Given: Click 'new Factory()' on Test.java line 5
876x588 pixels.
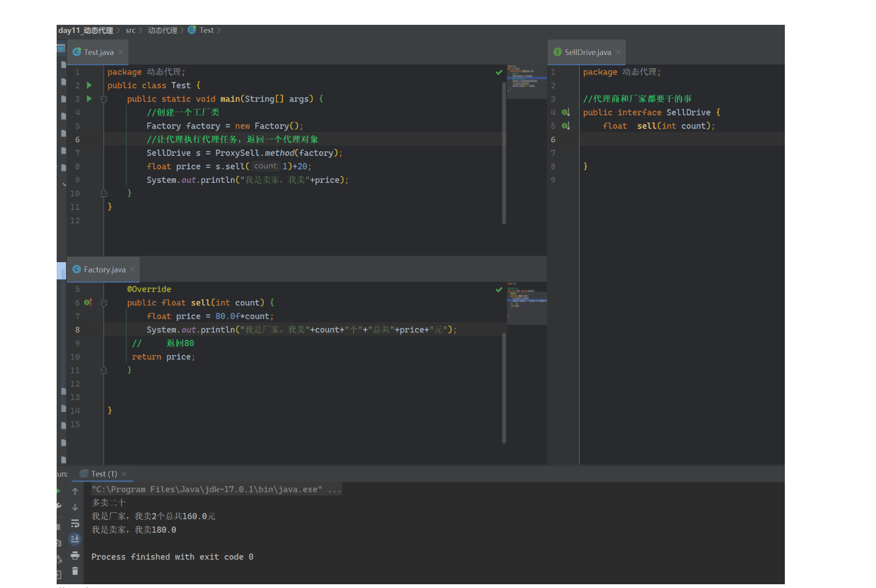Looking at the screenshot, I should [x=268, y=126].
